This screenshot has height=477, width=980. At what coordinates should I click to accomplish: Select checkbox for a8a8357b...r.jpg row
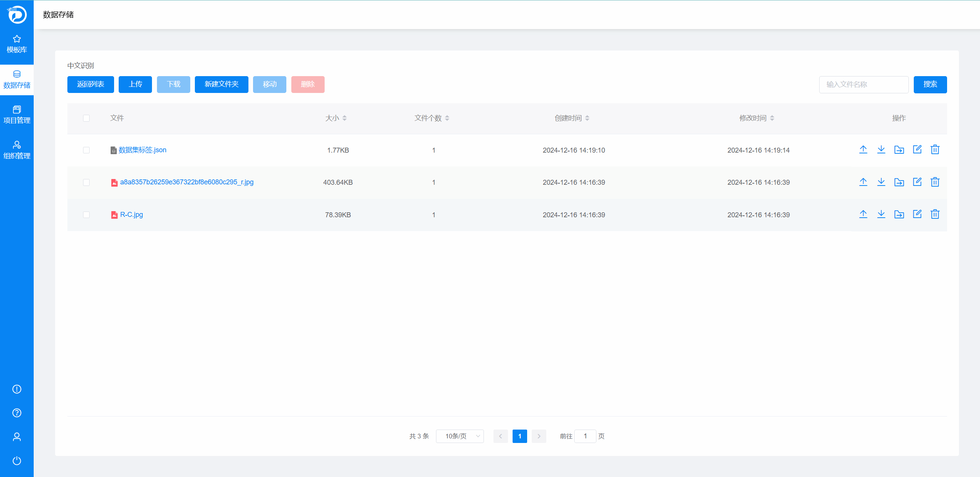86,182
